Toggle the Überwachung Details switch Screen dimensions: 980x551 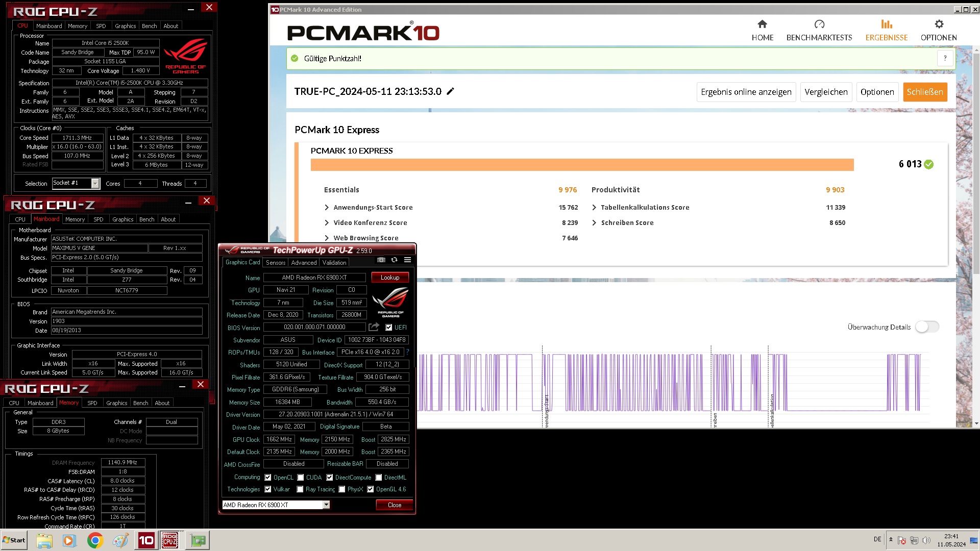pyautogui.click(x=927, y=327)
